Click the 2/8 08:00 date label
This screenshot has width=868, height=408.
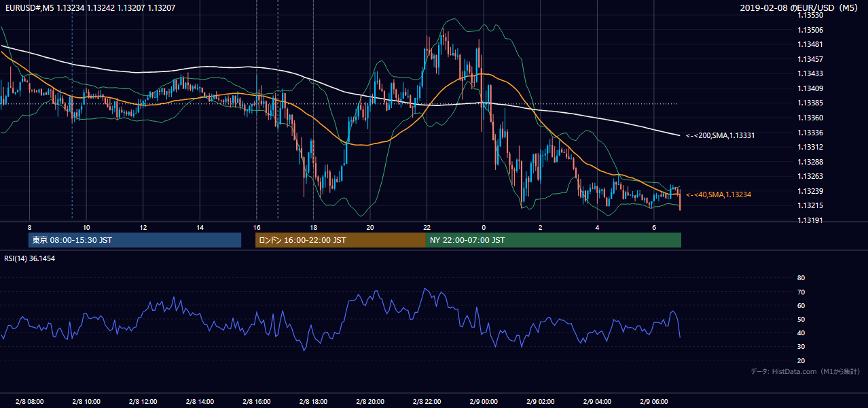coord(29,402)
